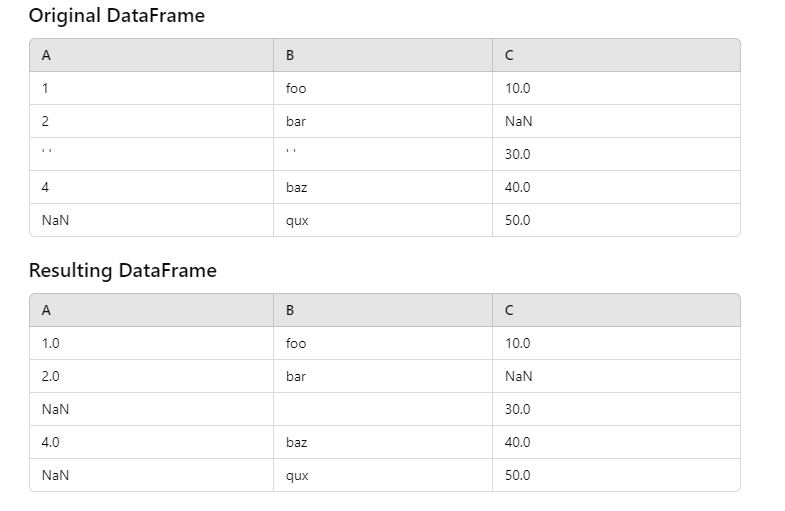This screenshot has width=785, height=511.
Task: Select the 'foo' cell in original table
Action: 296,88
